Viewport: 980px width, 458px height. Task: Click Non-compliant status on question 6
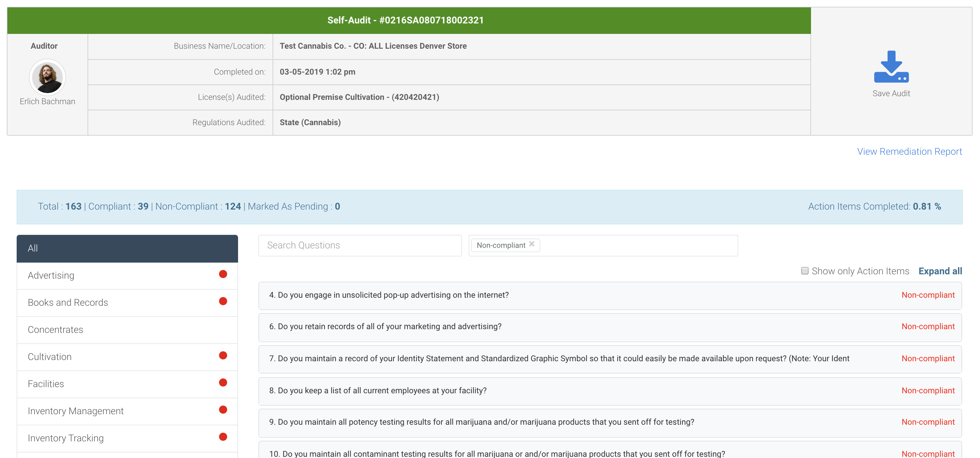click(x=928, y=327)
